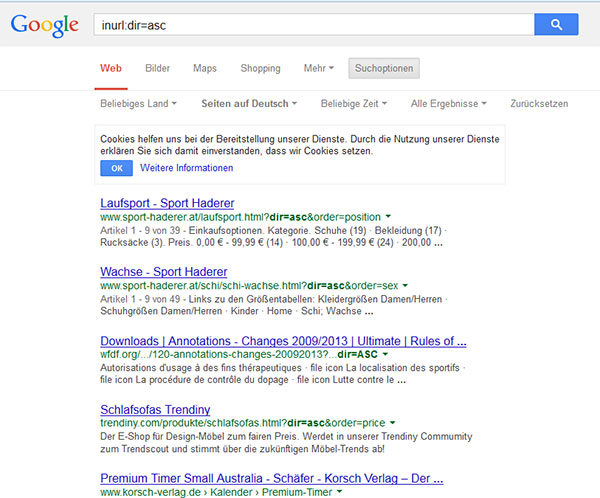Click the cookie notice text 'Cookies helfen uns'
This screenshot has height=498, width=600.
point(300,145)
